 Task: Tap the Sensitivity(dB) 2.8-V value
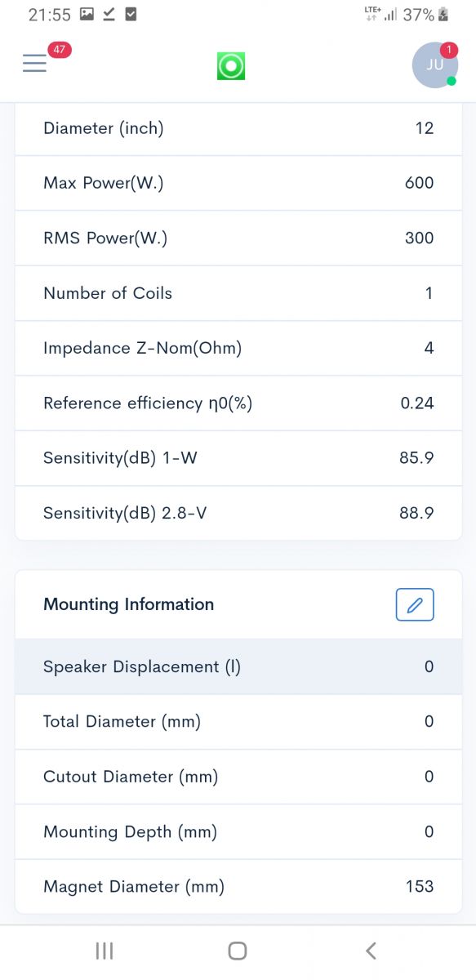pos(416,513)
